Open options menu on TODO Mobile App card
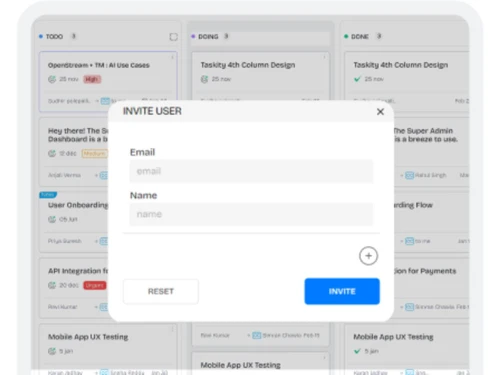The height and width of the screenshot is (375, 500). 172,329
